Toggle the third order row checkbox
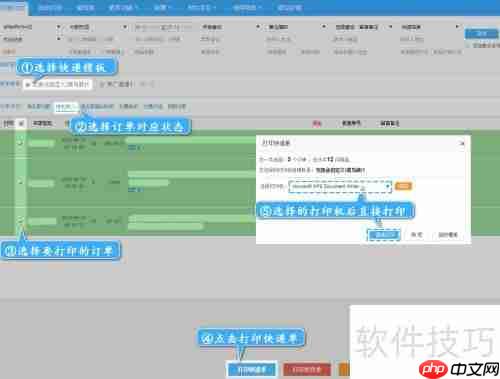Image resolution: width=500 pixels, height=379 pixels. [x=20, y=220]
